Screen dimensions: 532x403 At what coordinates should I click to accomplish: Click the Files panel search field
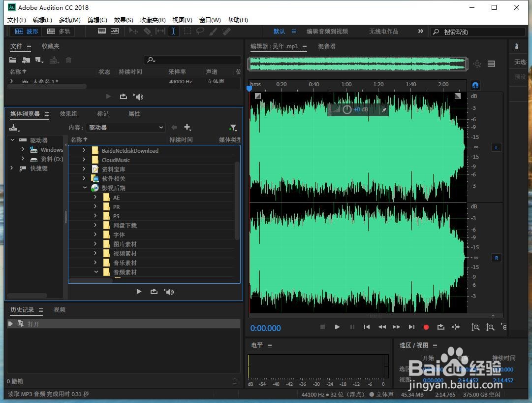tap(192, 60)
